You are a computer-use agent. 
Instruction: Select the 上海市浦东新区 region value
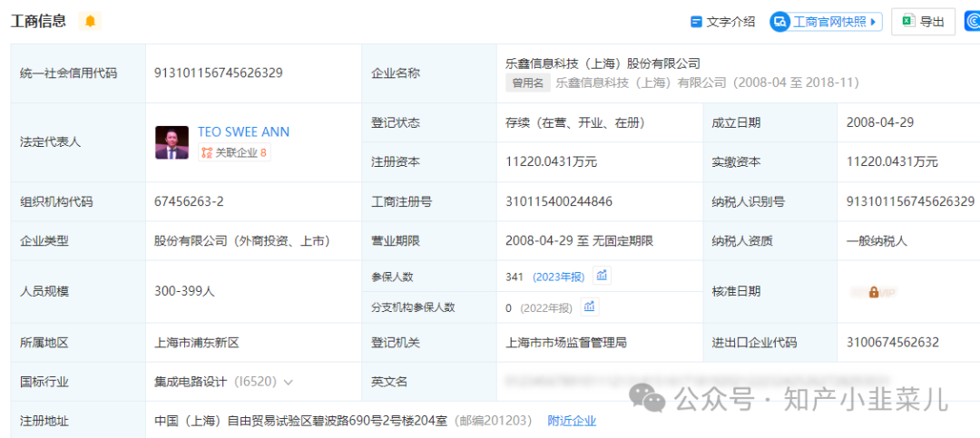pos(197,343)
